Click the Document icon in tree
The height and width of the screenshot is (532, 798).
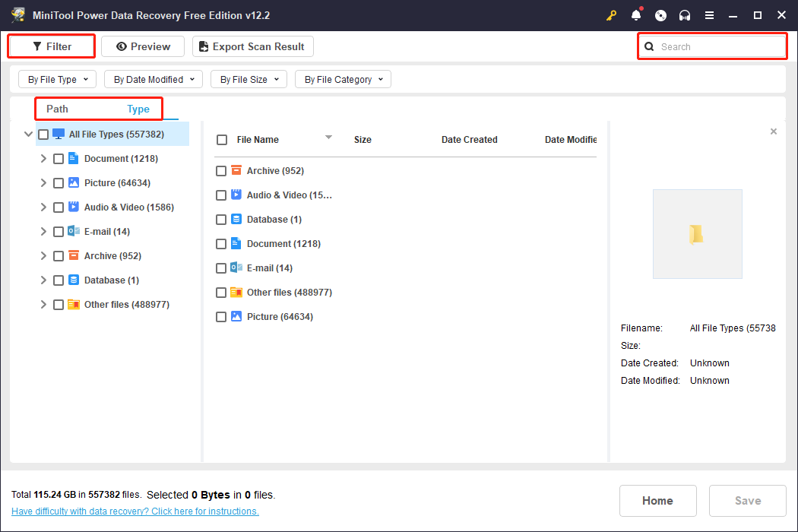click(73, 158)
